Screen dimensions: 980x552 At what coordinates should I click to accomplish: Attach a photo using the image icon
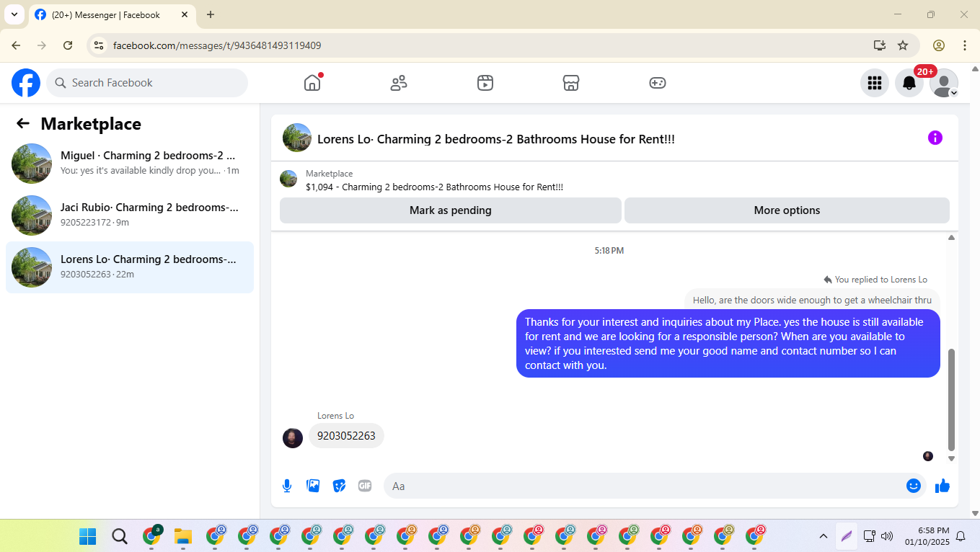point(313,486)
